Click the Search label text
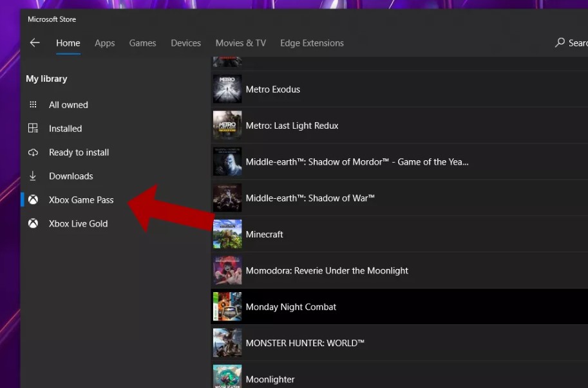Image resolution: width=588 pixels, height=388 pixels. (x=578, y=43)
